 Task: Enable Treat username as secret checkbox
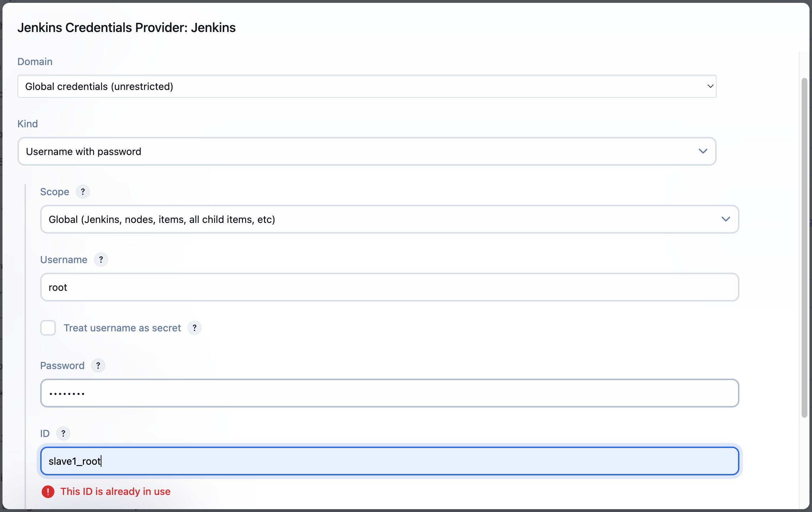coord(48,328)
